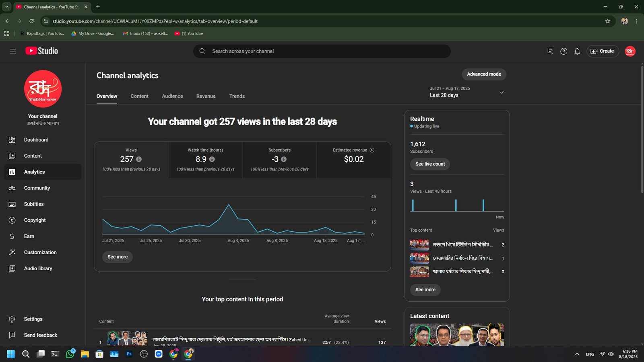Click the See live count button
Image resolution: width=644 pixels, height=362 pixels.
(x=430, y=164)
